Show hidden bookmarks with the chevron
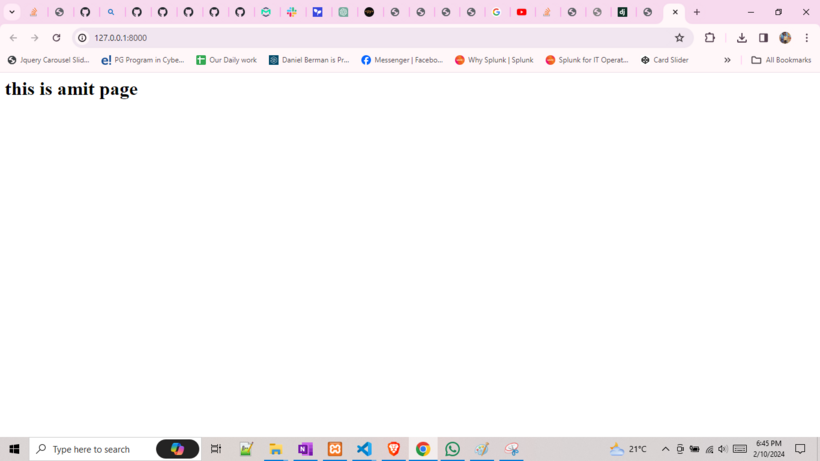This screenshot has height=461, width=820. (x=727, y=60)
